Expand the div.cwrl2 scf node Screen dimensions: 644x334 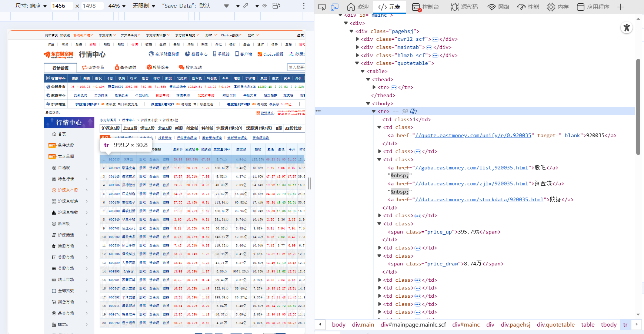tap(357, 39)
